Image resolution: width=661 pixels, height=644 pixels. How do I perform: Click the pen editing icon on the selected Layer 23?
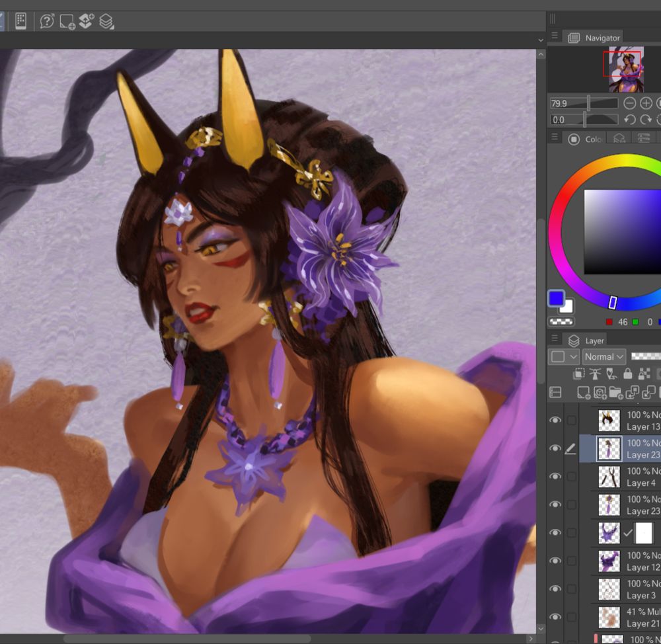[570, 449]
